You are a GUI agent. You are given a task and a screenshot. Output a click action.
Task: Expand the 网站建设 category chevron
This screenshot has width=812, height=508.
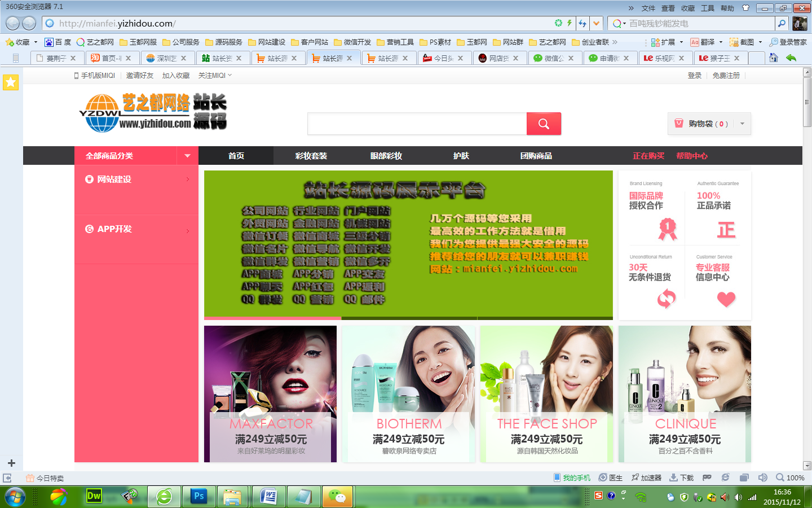[x=188, y=179]
